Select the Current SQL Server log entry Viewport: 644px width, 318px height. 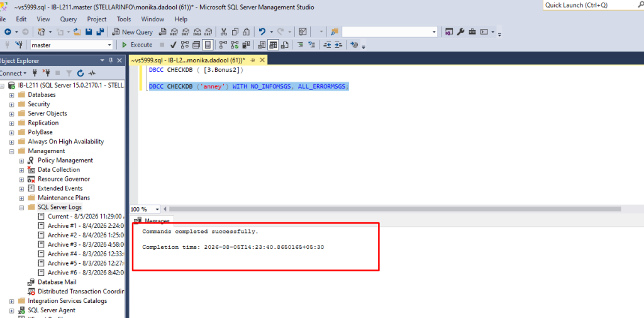[80, 217]
